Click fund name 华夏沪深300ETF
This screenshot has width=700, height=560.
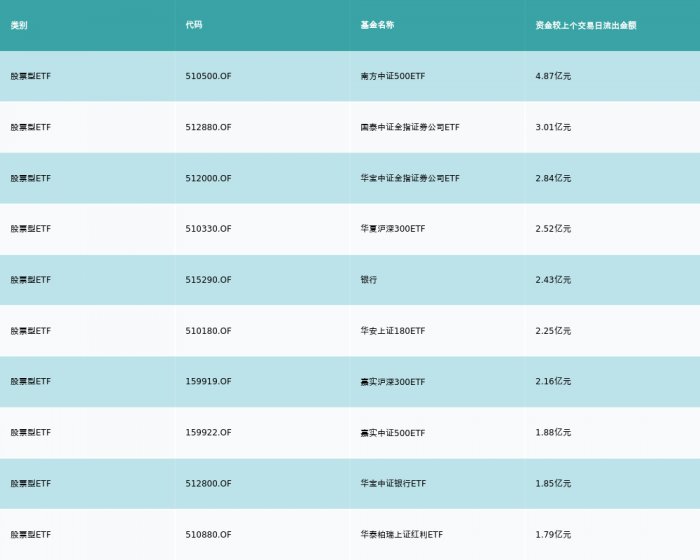[x=393, y=229]
